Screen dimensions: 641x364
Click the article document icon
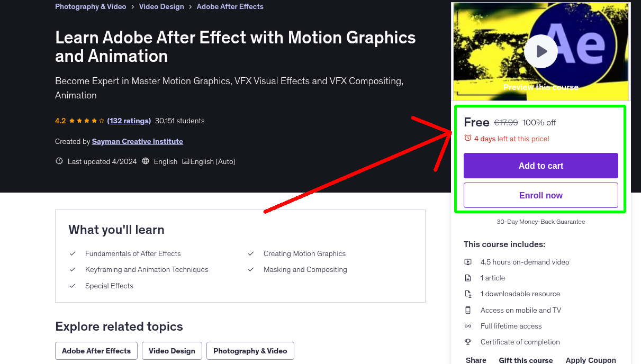(x=468, y=277)
